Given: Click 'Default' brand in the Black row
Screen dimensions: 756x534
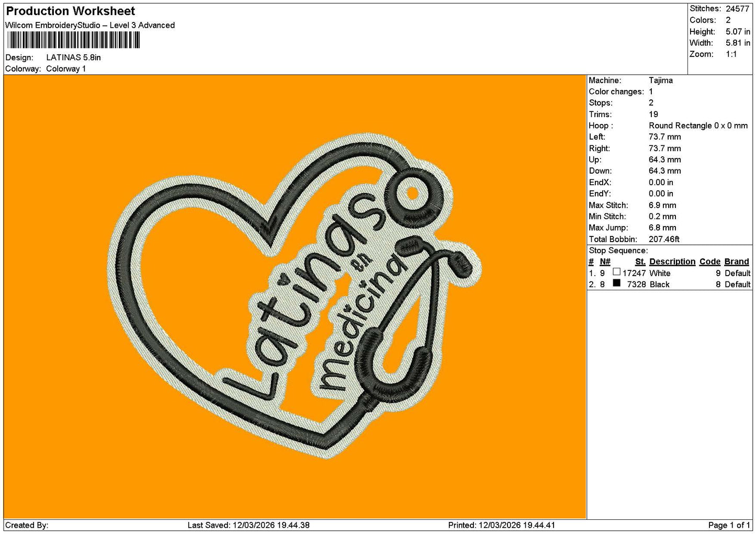Looking at the screenshot, I should click(x=738, y=285).
